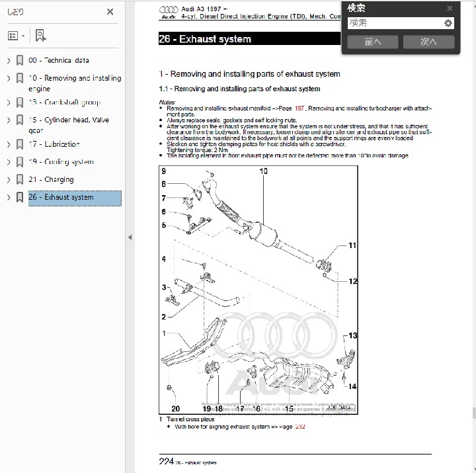Select 19 - Cooling system bookmark
476x473 pixels.
pyautogui.click(x=61, y=162)
